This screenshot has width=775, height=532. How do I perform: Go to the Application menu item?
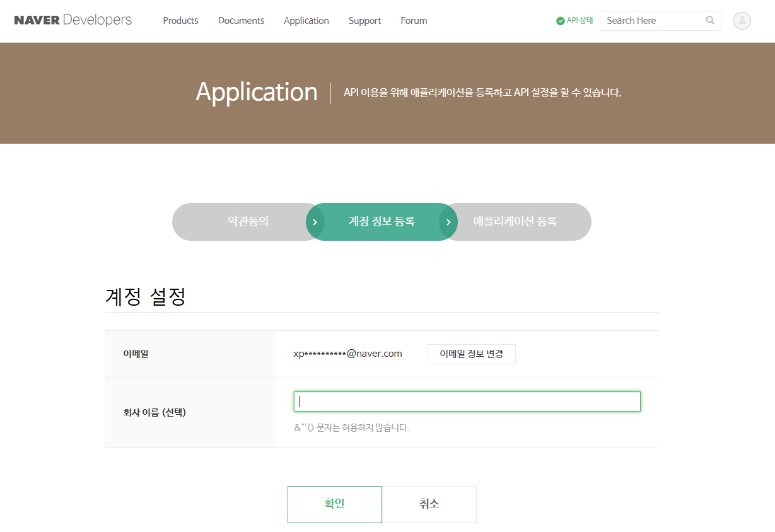pyautogui.click(x=306, y=21)
